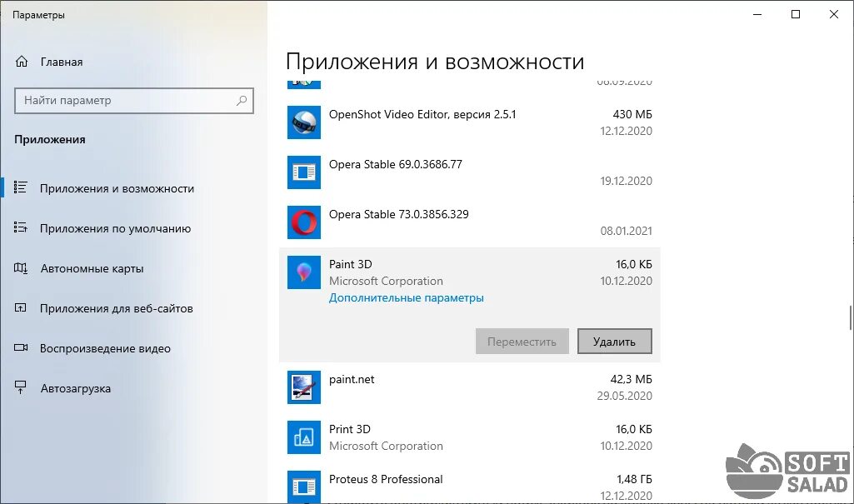854x504 pixels.
Task: Click the vertical scrollbar thumb
Action: 850,317
